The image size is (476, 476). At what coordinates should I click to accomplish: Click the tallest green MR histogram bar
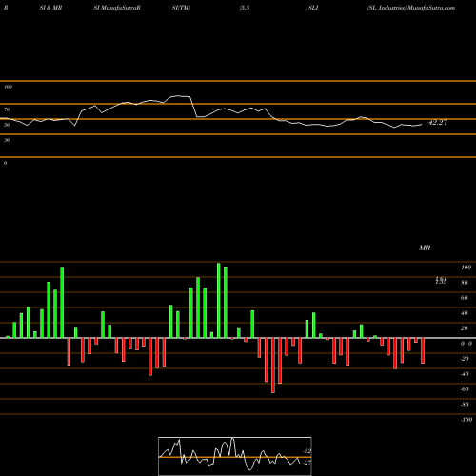point(219,300)
